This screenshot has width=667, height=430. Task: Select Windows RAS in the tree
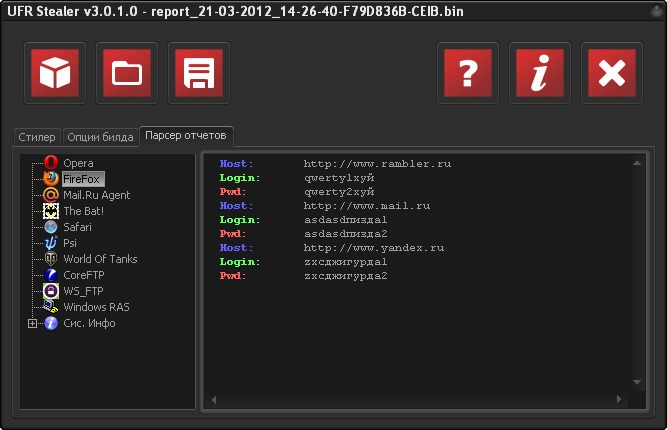[x=96, y=307]
